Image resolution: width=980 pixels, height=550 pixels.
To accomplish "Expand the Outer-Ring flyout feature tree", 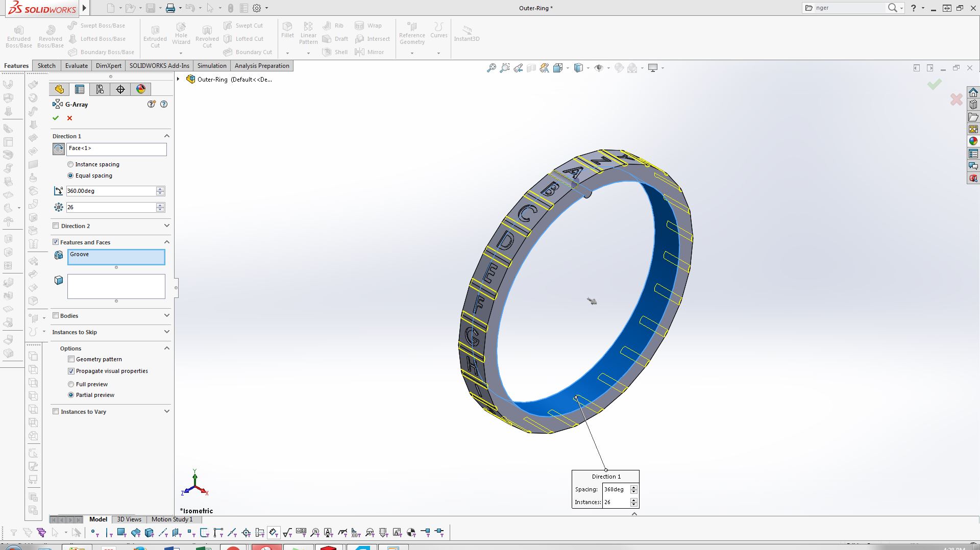I will point(178,79).
